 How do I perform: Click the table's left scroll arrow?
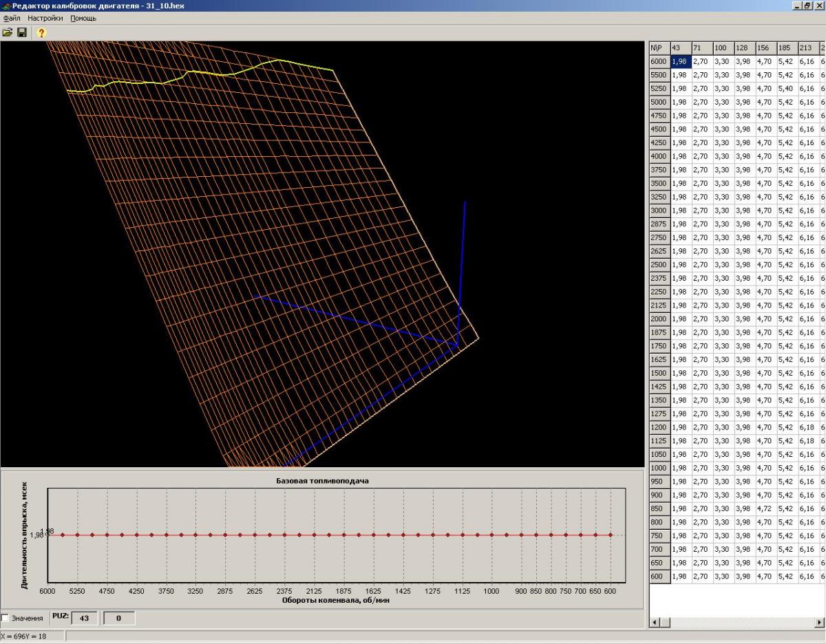(x=655, y=622)
